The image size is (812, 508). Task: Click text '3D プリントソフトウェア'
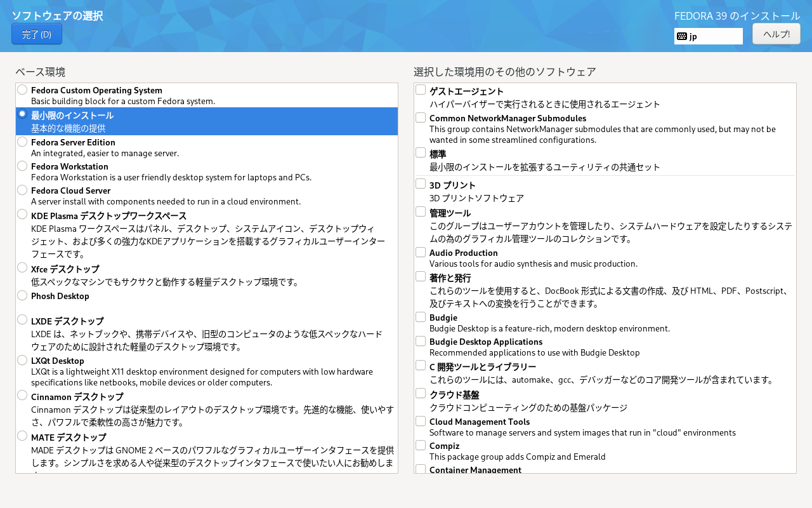[476, 198]
